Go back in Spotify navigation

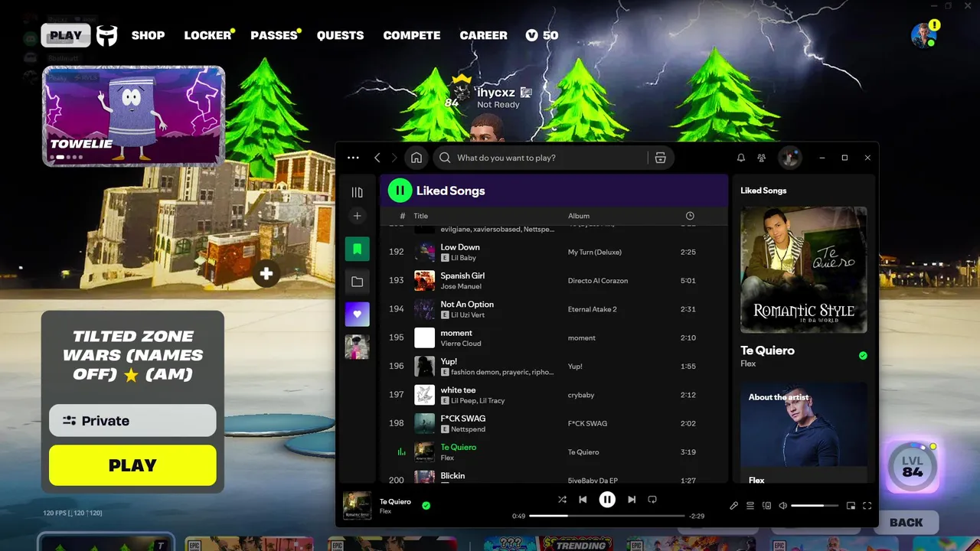(377, 158)
